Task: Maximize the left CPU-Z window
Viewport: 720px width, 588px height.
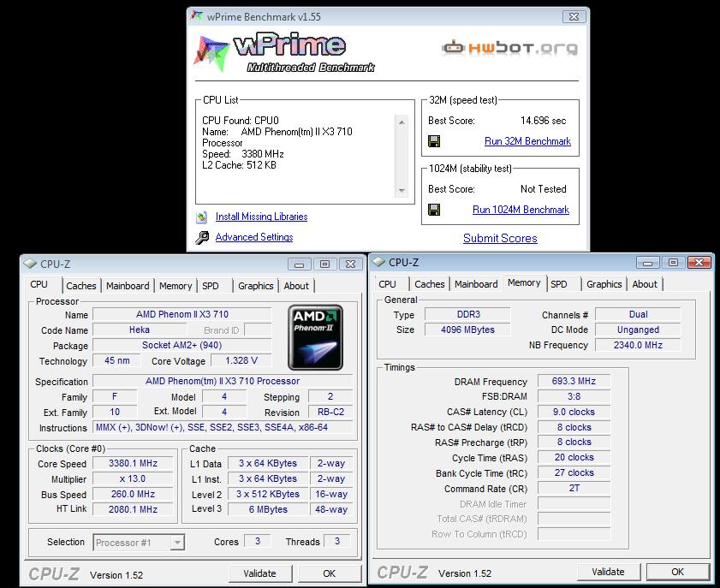Action: (x=324, y=264)
